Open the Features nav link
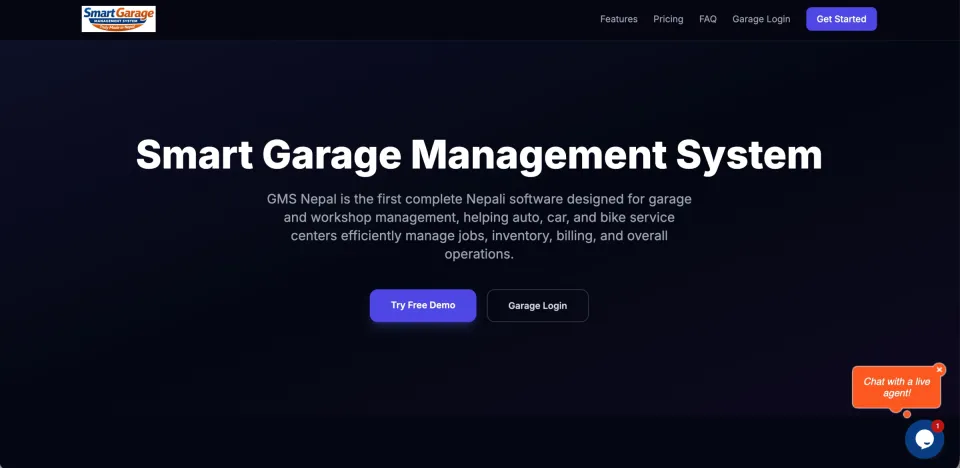The width and height of the screenshot is (960, 468). [618, 19]
